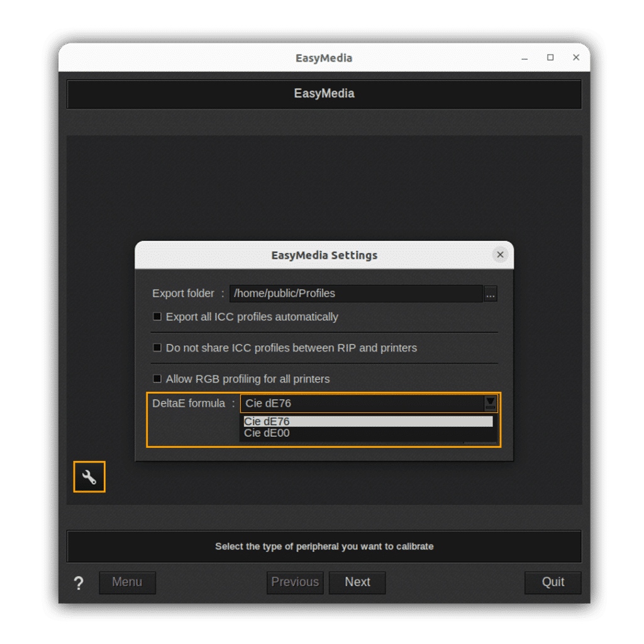Check Do not share ICC profiles option
The image size is (644, 644).
click(157, 348)
